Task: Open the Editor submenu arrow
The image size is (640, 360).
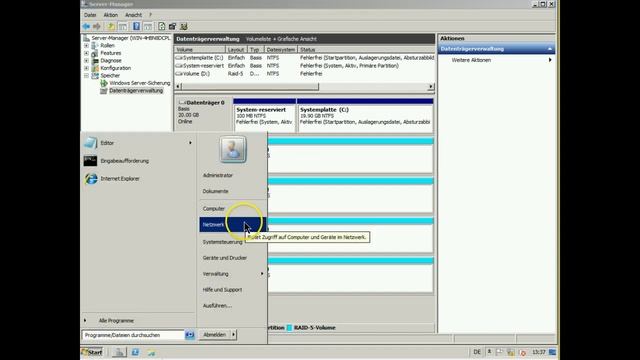Action: pos(190,143)
